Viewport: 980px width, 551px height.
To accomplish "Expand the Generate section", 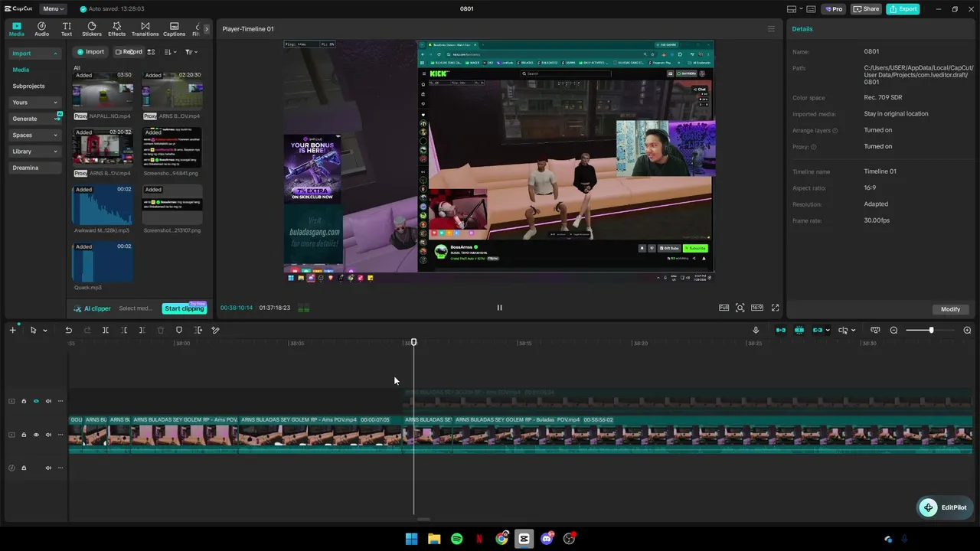I will click(x=34, y=119).
